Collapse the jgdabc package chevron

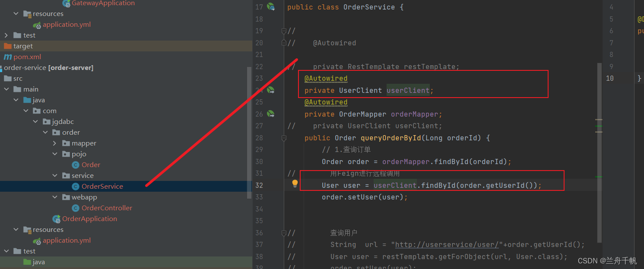[x=36, y=122]
